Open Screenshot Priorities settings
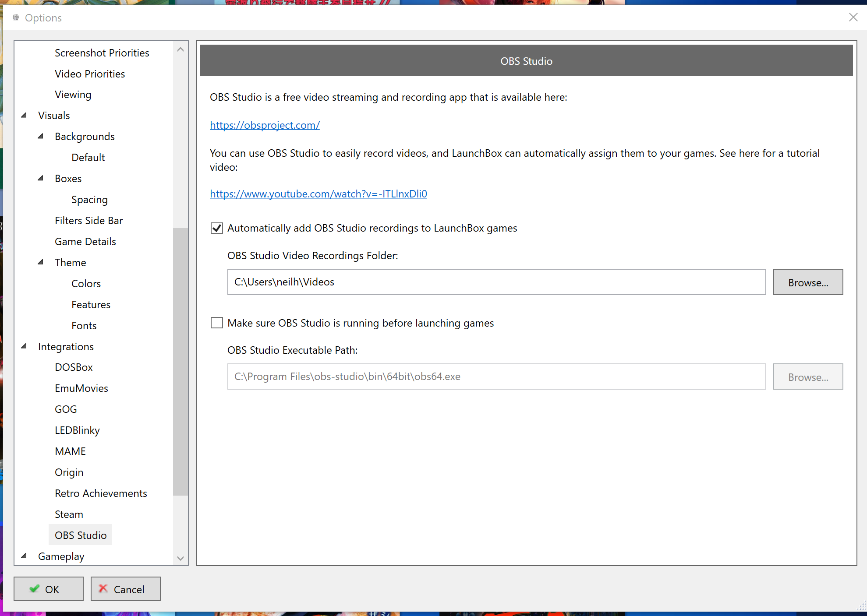The width and height of the screenshot is (867, 616). click(x=102, y=53)
